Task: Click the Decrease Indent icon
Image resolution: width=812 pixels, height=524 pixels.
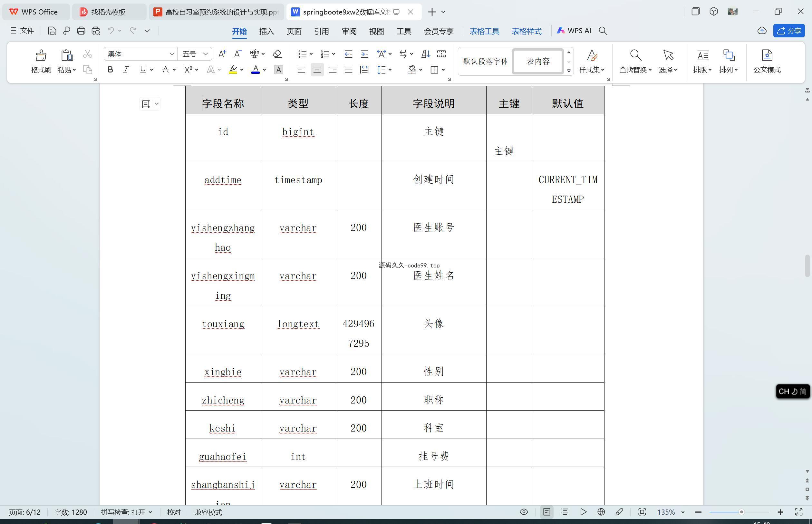Action: (348, 54)
